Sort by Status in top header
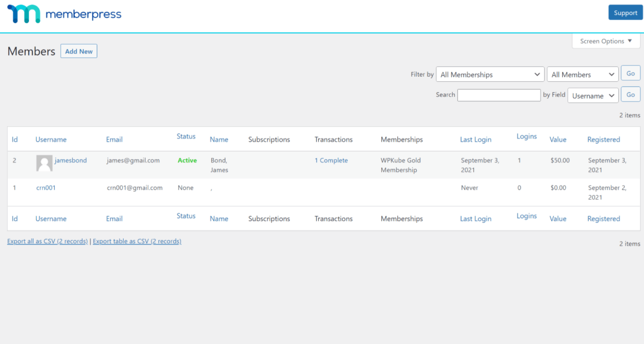Screen dimensions: 644x344 pyautogui.click(x=186, y=136)
